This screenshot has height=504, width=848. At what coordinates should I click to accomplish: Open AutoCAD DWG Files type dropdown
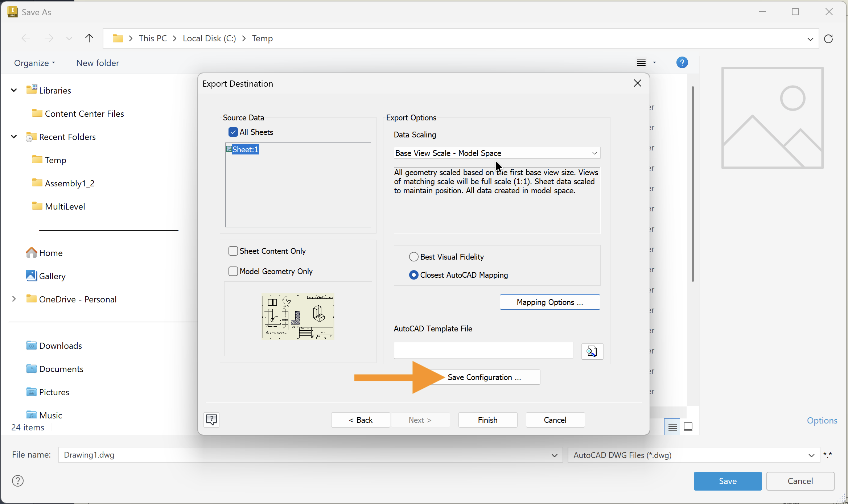coord(693,455)
